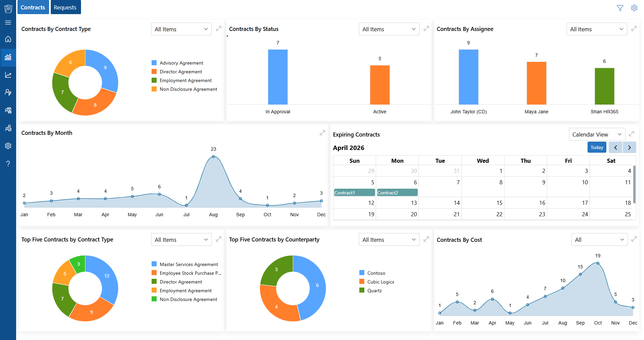Open the filter icon at top right
Image resolution: width=644 pixels, height=340 pixels.
[620, 8]
